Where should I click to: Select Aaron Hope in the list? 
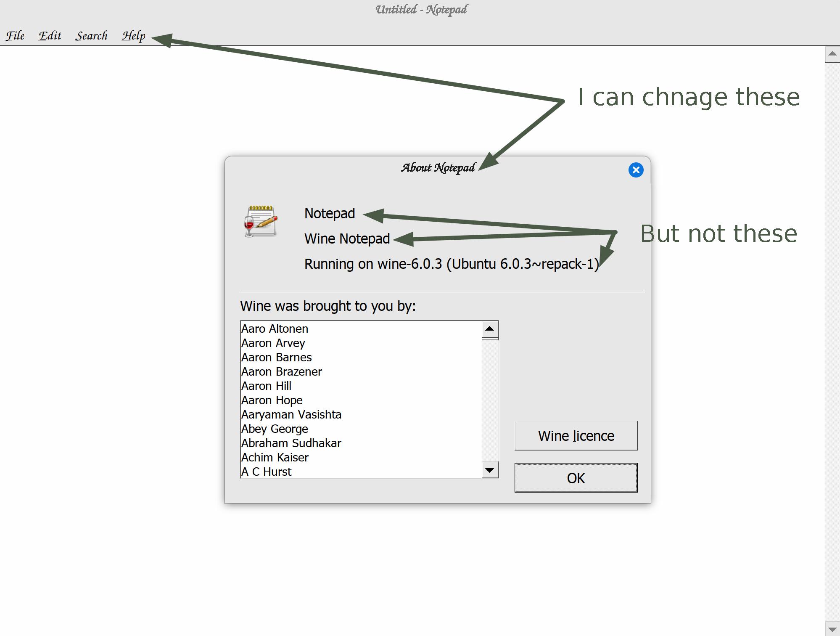coord(361,400)
